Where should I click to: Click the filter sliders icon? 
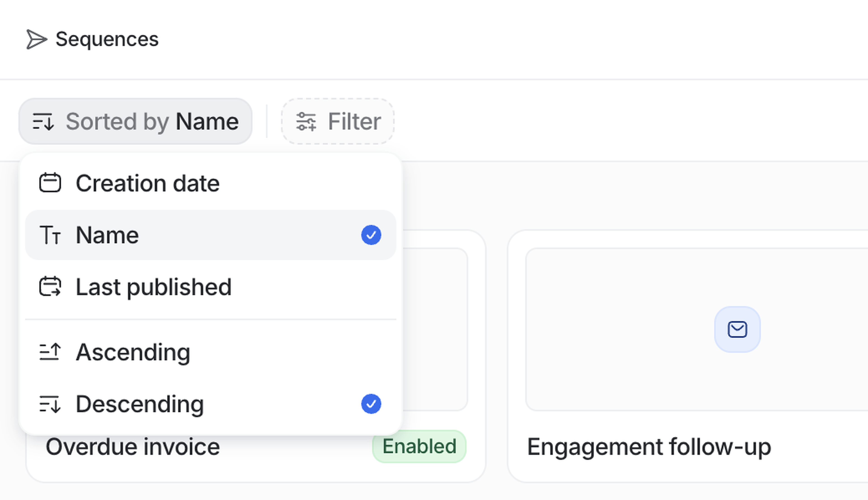306,122
